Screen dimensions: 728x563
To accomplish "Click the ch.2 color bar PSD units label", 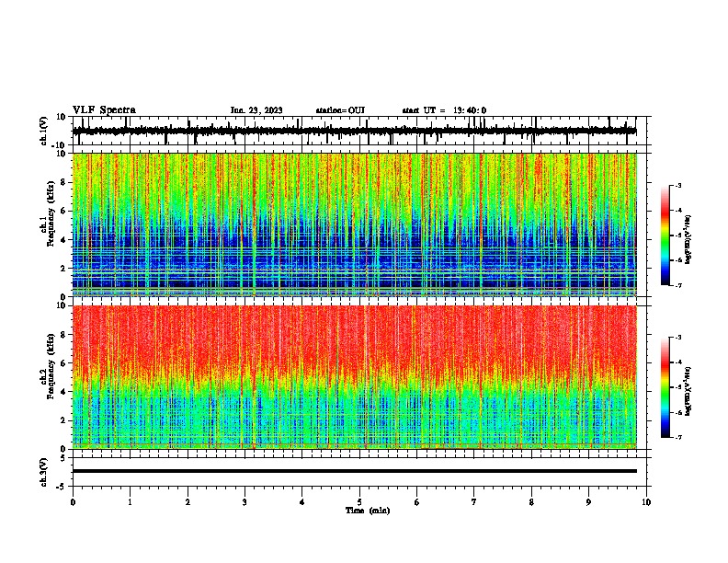I will click(x=688, y=391).
